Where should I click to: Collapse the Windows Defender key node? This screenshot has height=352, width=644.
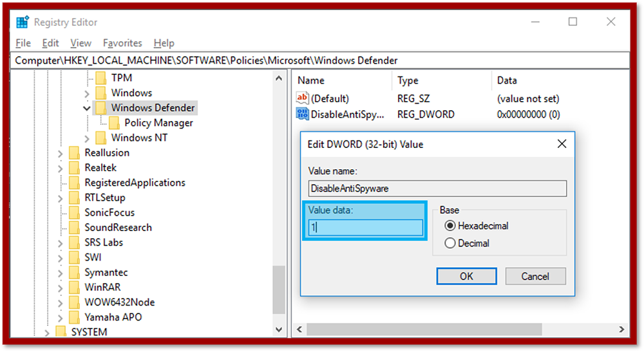(87, 108)
